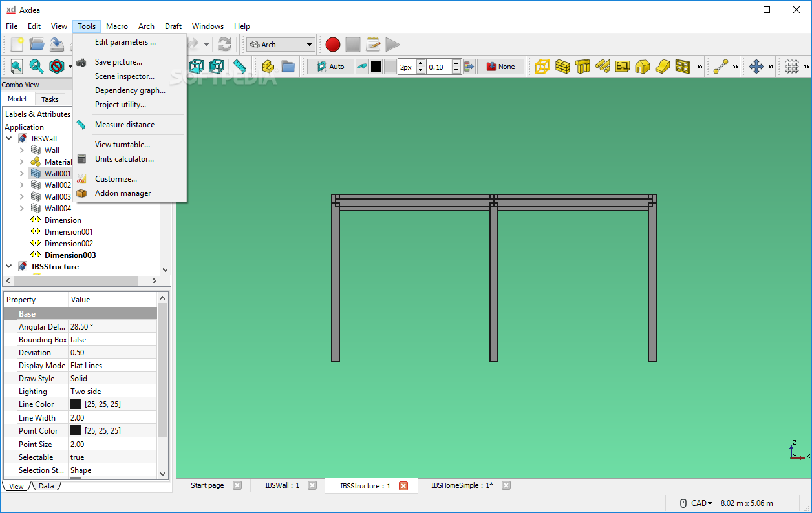The height and width of the screenshot is (513, 812).
Task: Click the black Draft line color swatch
Action: (x=376, y=67)
